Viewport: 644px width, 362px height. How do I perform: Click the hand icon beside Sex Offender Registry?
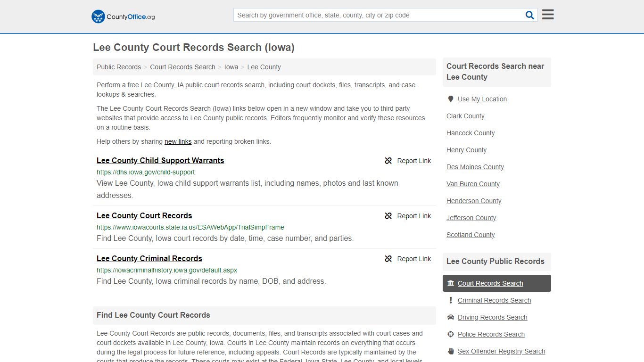(451, 351)
